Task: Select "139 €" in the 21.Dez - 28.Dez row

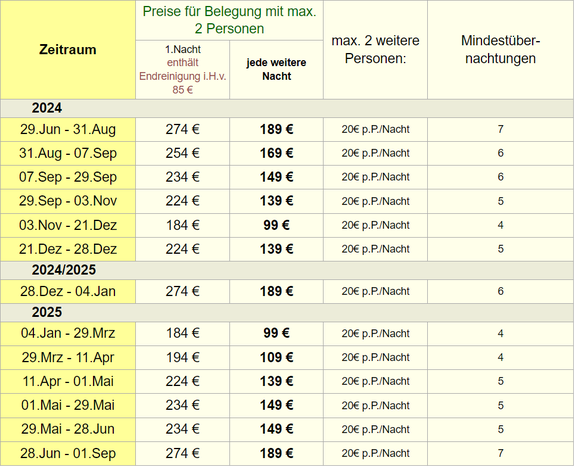Action: (x=276, y=249)
